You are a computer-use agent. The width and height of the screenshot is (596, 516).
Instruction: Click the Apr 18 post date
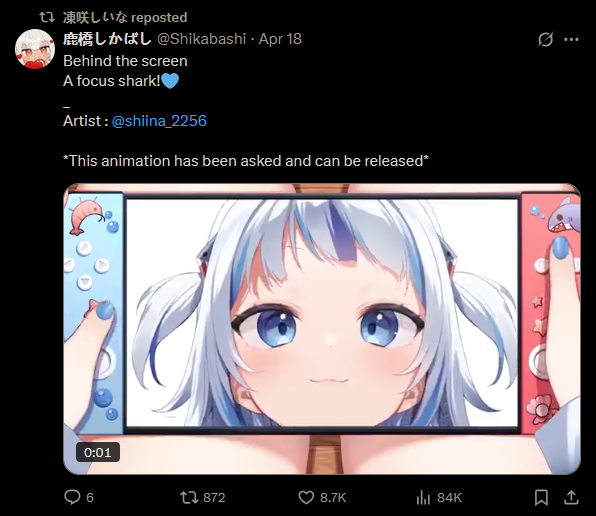280,39
